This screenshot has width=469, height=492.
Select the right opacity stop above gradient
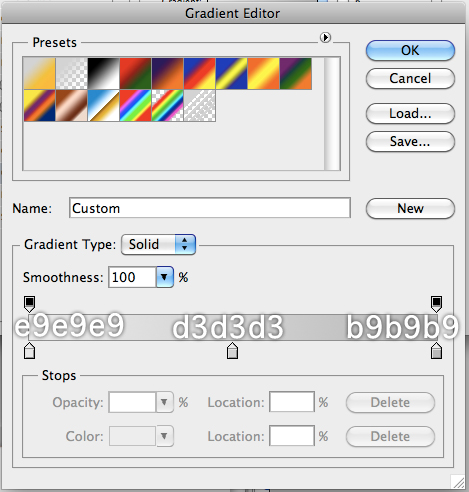click(x=436, y=304)
